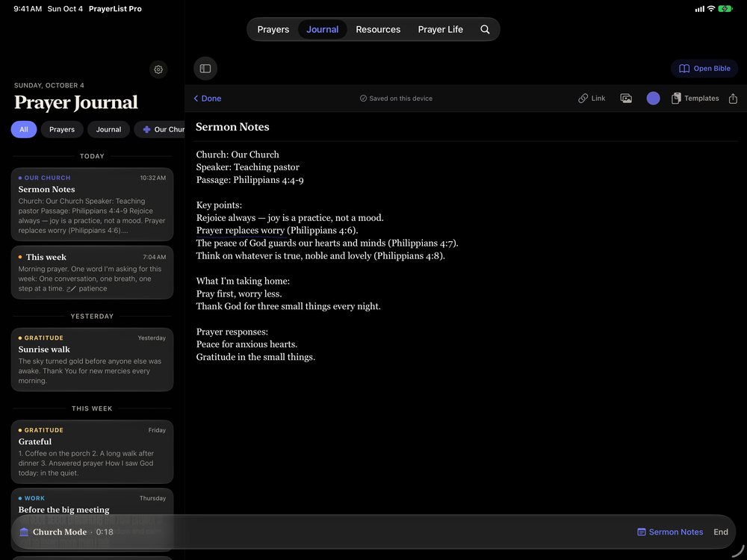
Task: Open the Sunrise walk entry
Action: 93,360
